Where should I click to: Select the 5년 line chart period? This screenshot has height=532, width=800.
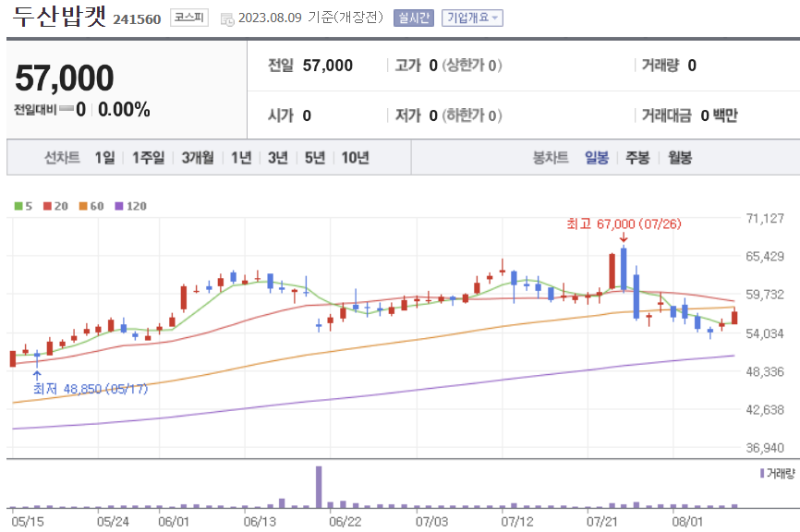point(315,158)
